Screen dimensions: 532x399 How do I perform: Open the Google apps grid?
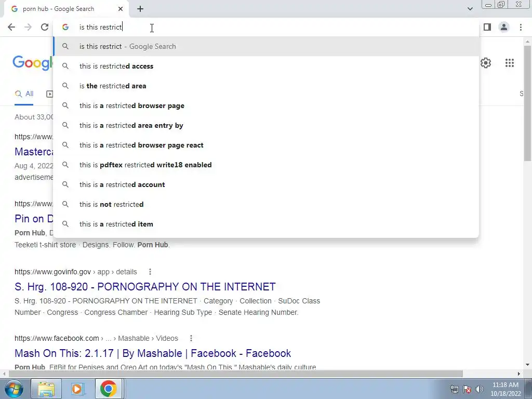[509, 63]
